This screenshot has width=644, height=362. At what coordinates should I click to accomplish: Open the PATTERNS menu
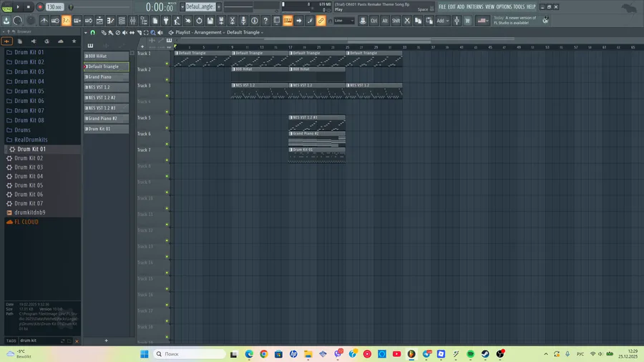click(475, 7)
